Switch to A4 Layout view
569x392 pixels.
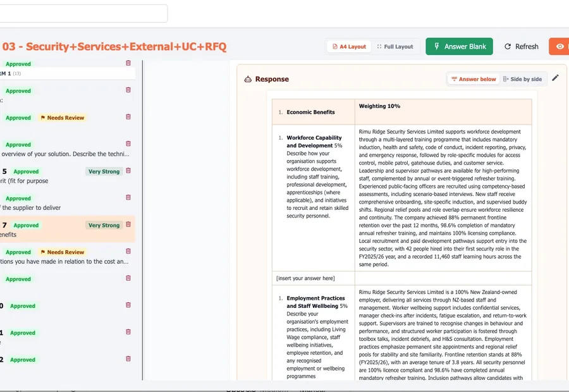click(x=349, y=46)
